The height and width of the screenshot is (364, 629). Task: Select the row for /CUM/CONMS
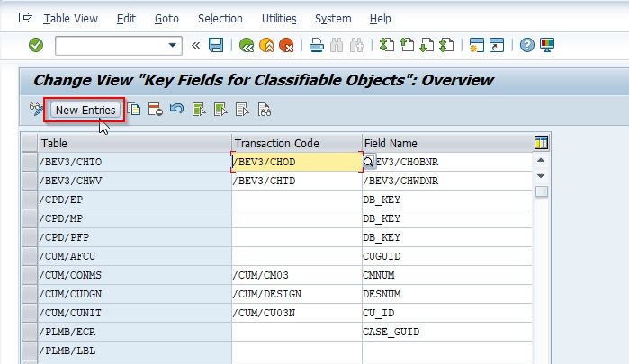[30, 275]
